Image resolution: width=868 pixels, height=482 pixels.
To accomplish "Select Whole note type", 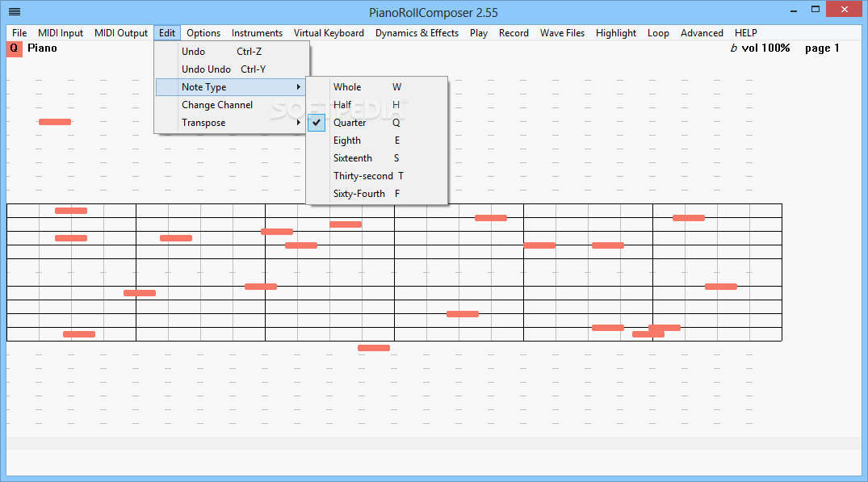I will point(376,87).
